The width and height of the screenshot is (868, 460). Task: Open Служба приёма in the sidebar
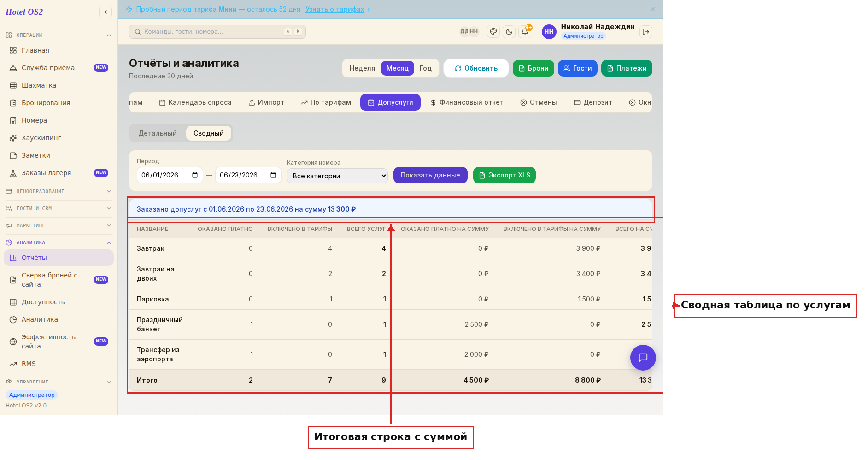[59, 68]
